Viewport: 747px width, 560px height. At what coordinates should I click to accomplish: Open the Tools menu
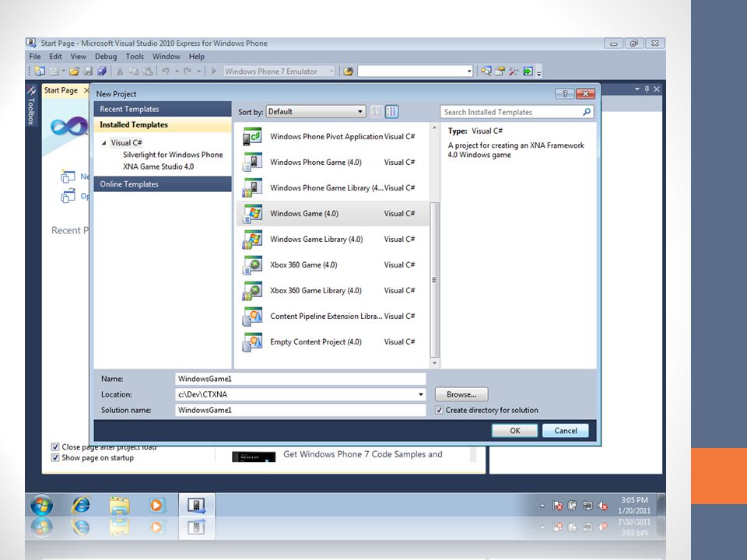(135, 56)
